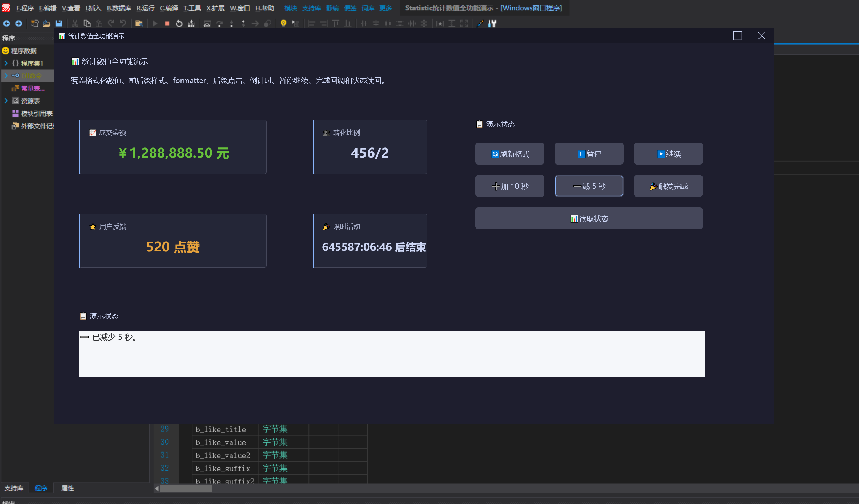Open the I.插入 menu
Screen dimensions: 859x504
pos(93,8)
